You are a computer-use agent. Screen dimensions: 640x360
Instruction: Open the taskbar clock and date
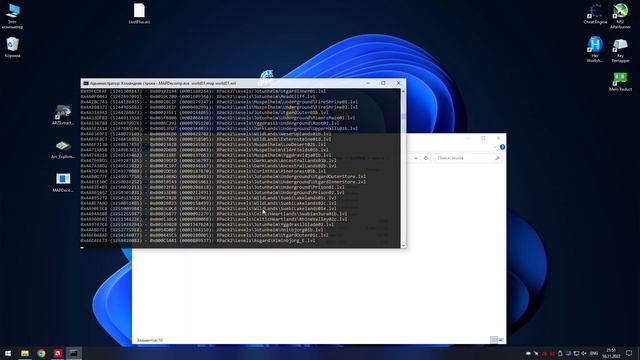(x=611, y=353)
